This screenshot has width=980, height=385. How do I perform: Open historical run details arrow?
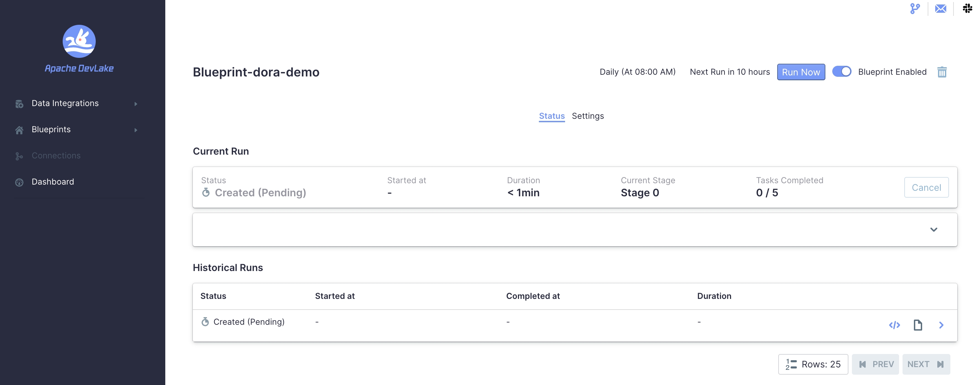941,325
